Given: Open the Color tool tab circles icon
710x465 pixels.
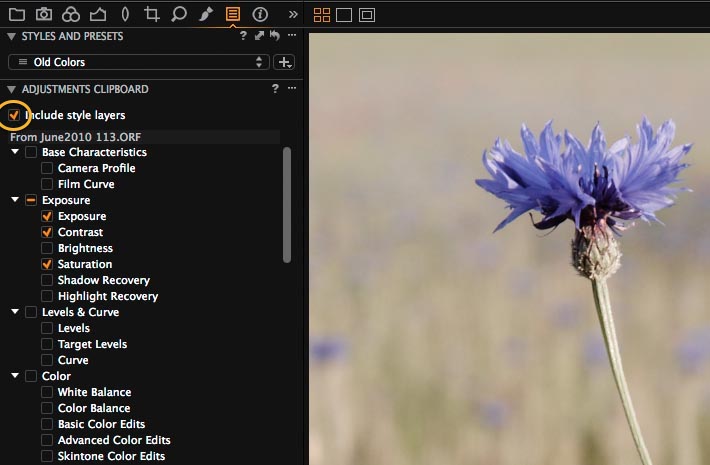Looking at the screenshot, I should tap(71, 14).
